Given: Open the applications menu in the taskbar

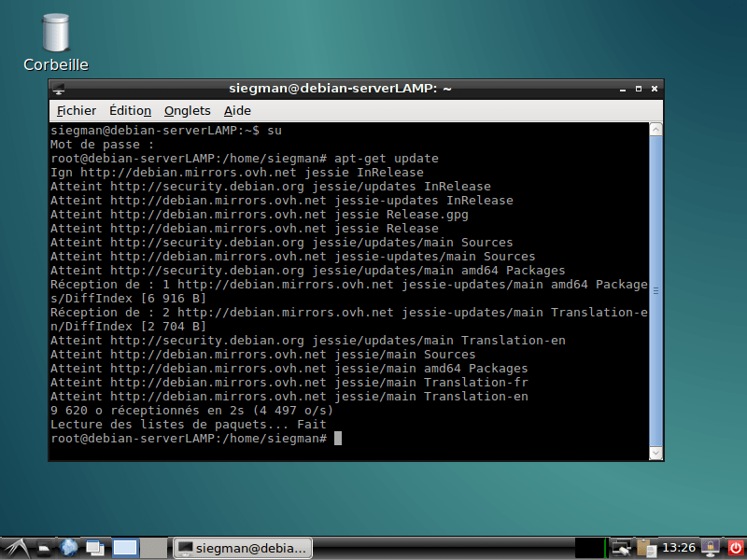Looking at the screenshot, I should pos(17,548).
